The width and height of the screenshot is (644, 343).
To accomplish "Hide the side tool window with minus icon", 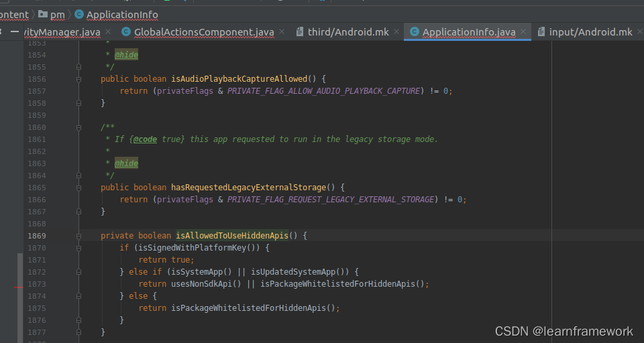I will [15, 31].
